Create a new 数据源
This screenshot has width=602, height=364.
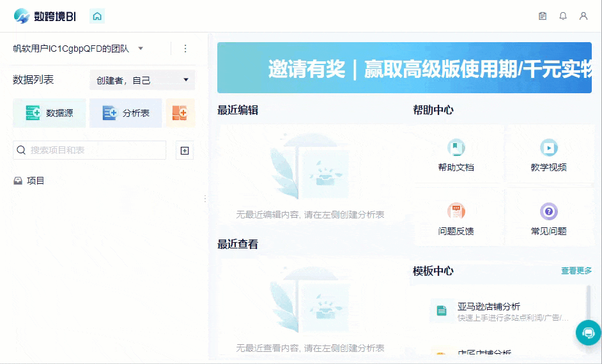click(x=49, y=113)
